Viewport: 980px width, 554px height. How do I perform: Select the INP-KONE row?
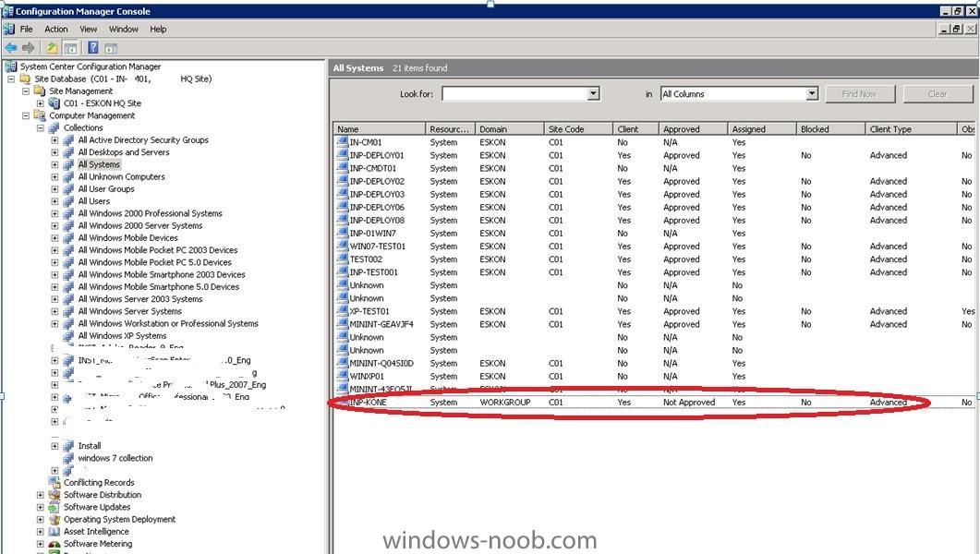pyautogui.click(x=653, y=403)
